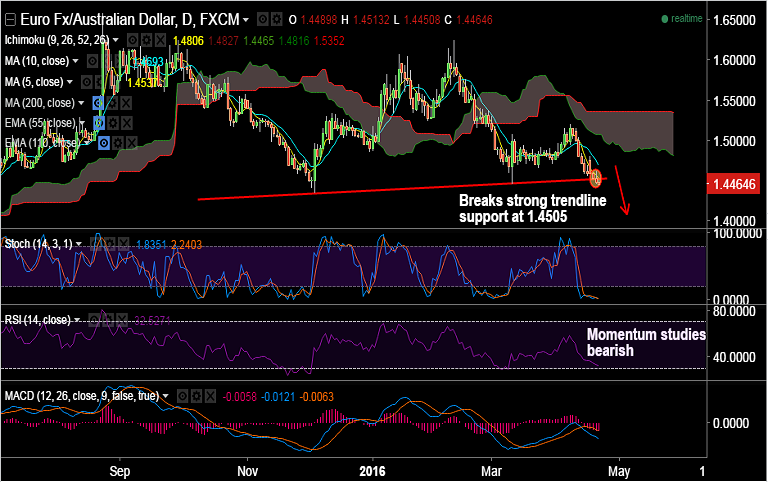Click the current price label 1.44646
Viewport: 768px width, 484px height.
733,185
